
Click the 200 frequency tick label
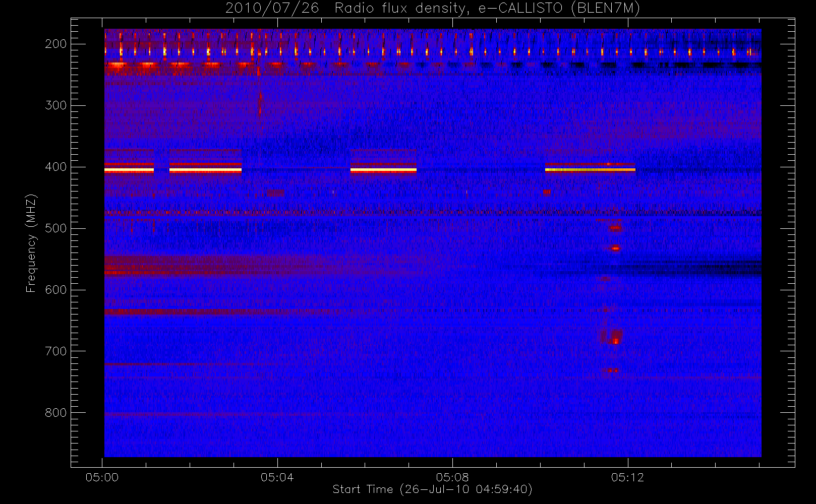(56, 44)
